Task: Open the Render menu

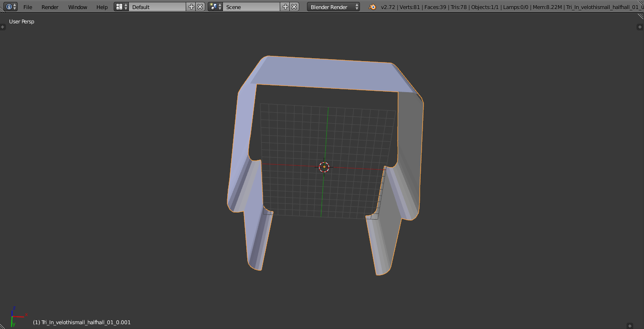Action: [50, 7]
